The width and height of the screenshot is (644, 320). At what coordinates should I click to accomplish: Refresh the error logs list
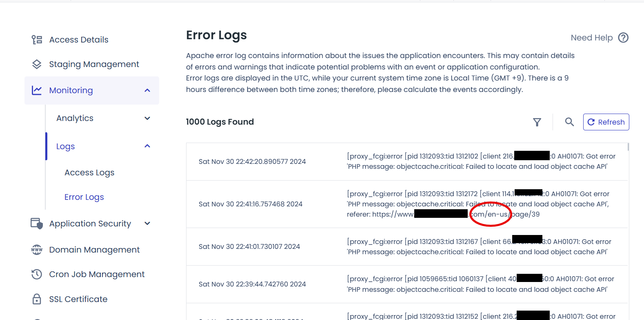[606, 122]
